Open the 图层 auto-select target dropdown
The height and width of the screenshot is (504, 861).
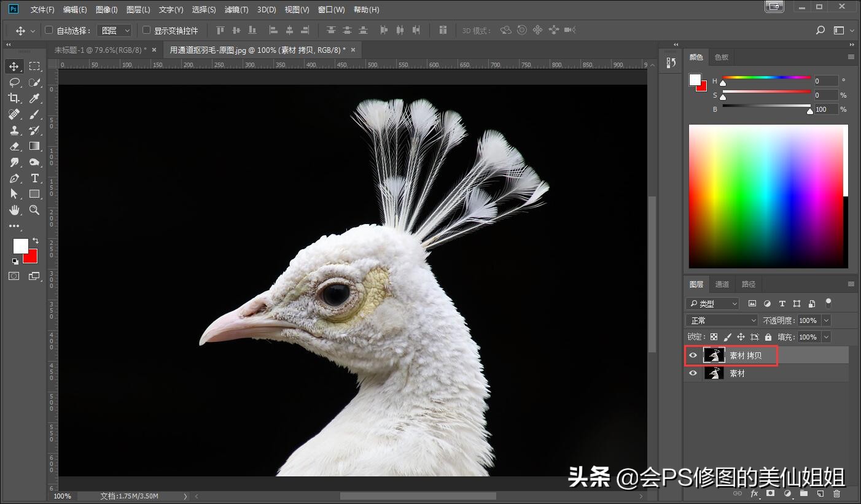tap(115, 30)
